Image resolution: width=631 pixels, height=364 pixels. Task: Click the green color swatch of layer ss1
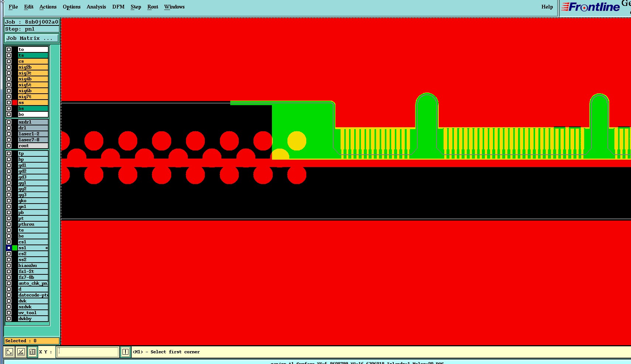click(15, 248)
